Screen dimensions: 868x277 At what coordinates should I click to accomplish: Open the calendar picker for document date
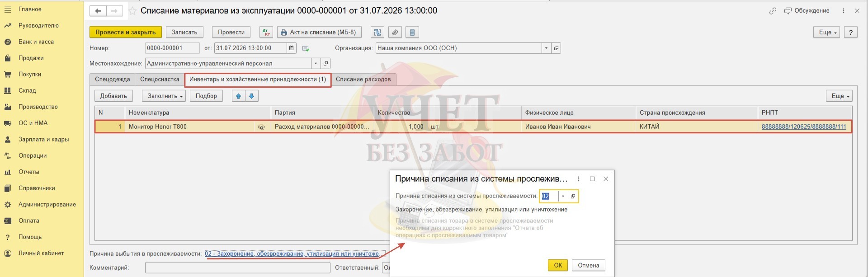292,48
